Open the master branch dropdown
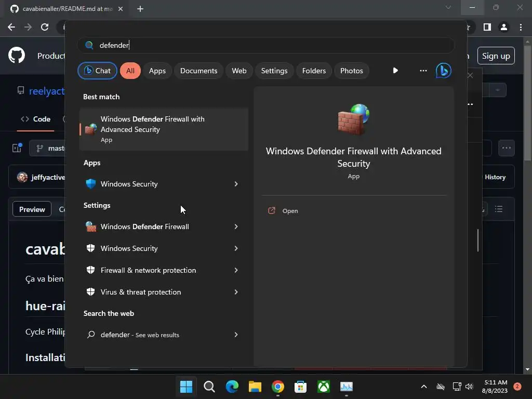The height and width of the screenshot is (399, 532). (x=47, y=148)
